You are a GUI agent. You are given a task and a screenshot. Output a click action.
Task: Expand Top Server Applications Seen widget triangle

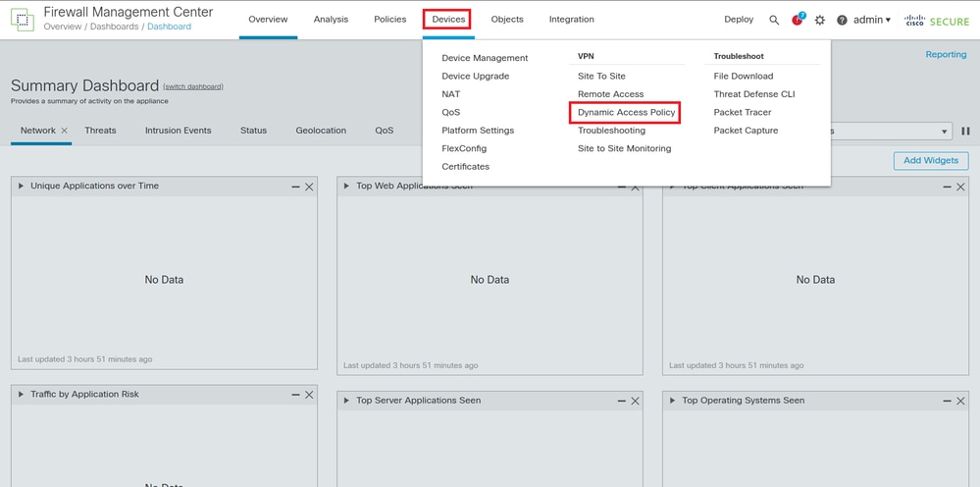pyautogui.click(x=347, y=400)
